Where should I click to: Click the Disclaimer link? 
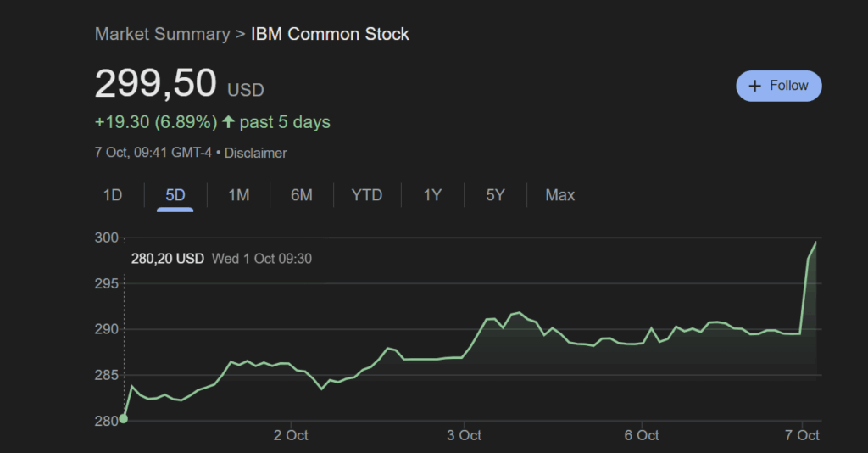coord(255,154)
